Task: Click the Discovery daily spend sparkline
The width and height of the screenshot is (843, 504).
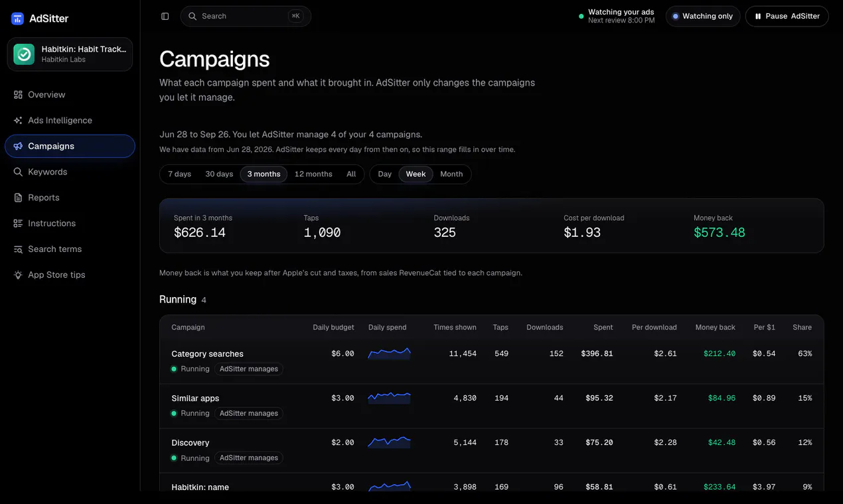Action: 390,442
